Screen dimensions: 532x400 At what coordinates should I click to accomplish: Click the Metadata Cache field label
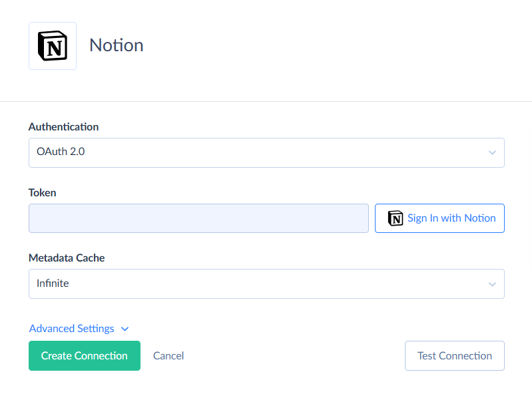pos(67,258)
